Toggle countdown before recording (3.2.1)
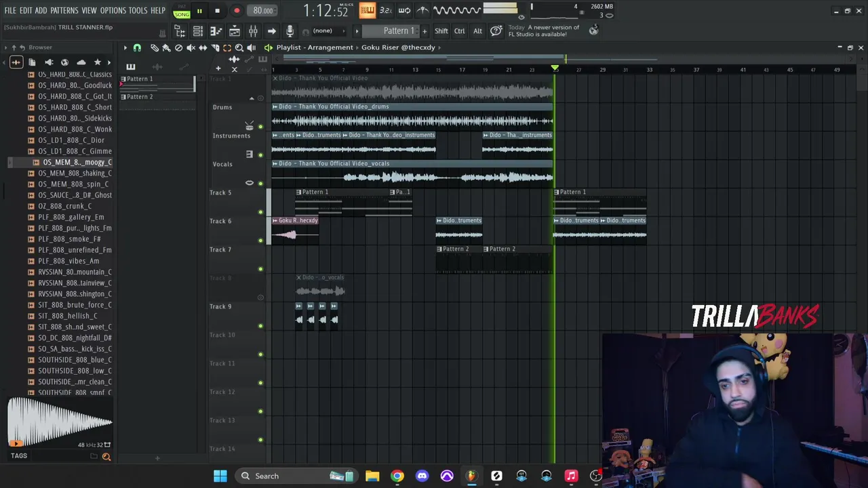This screenshot has width=868, height=488. [386, 10]
